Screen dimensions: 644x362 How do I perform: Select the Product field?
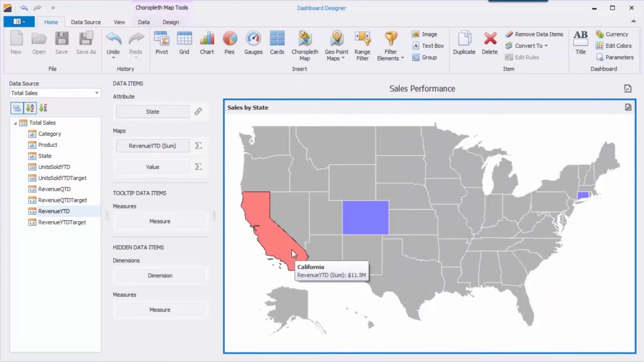pos(48,145)
